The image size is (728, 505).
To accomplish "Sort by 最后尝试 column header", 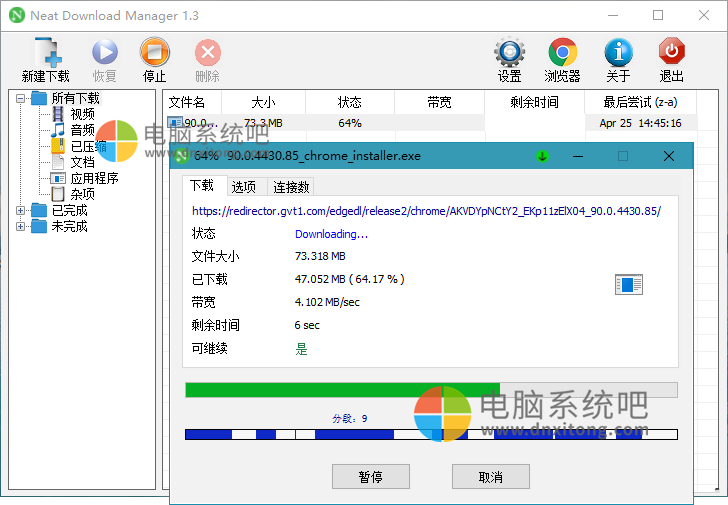I will coord(640,102).
